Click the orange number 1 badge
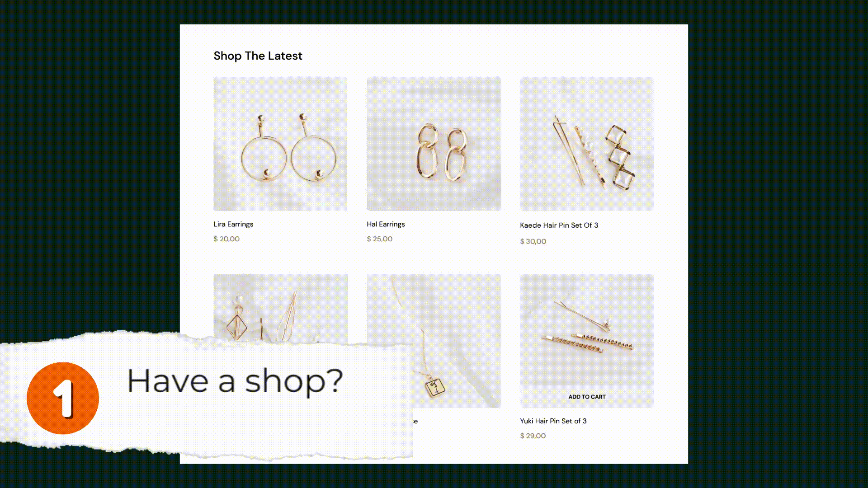Viewport: 868px width, 488px height. [63, 398]
